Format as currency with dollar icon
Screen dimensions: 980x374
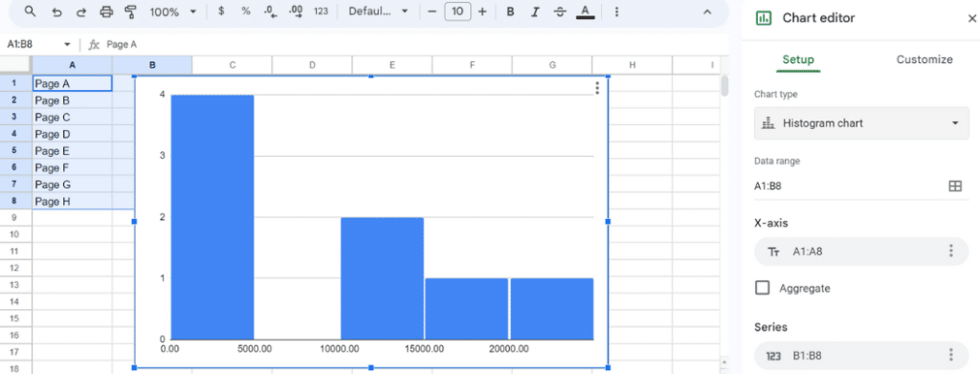(x=221, y=11)
